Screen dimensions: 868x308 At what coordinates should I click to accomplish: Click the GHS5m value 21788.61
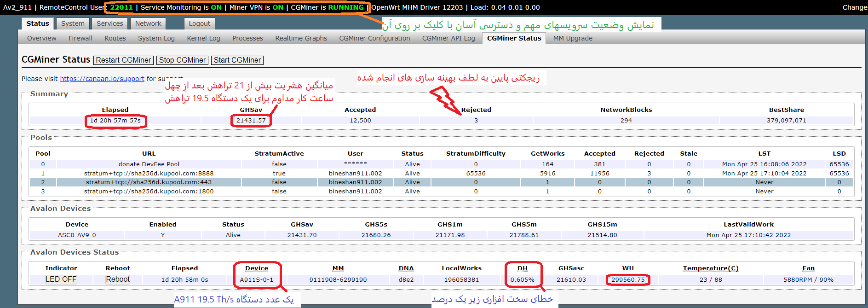pos(524,235)
